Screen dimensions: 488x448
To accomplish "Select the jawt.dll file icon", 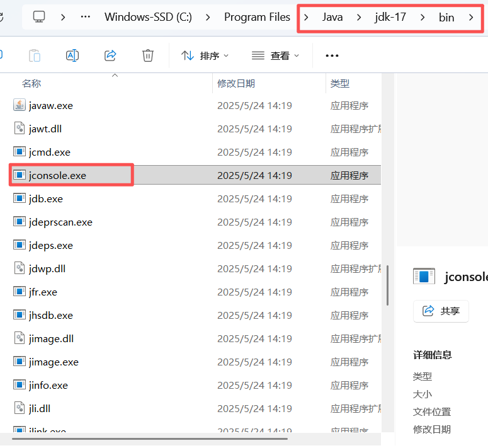I will 20,129.
